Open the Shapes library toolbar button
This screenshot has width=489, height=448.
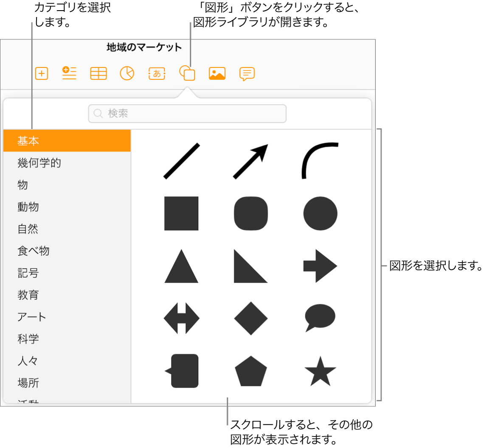[187, 73]
